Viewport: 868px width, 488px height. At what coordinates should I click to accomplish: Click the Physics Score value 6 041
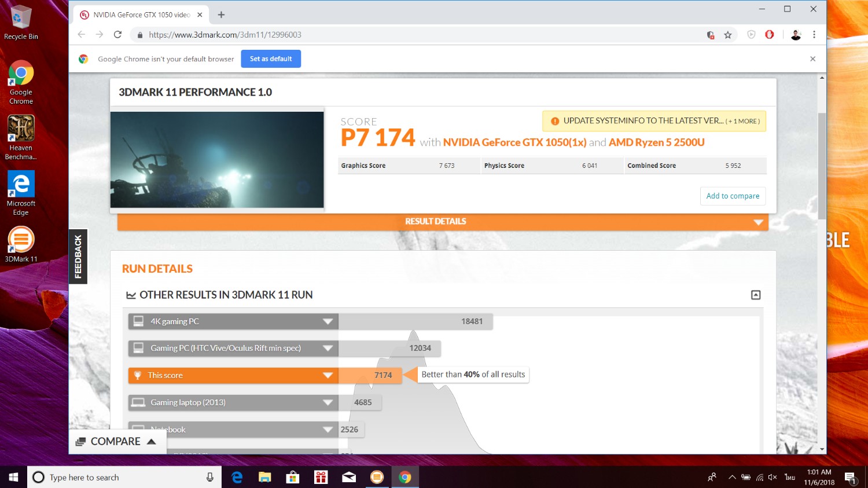click(x=590, y=166)
